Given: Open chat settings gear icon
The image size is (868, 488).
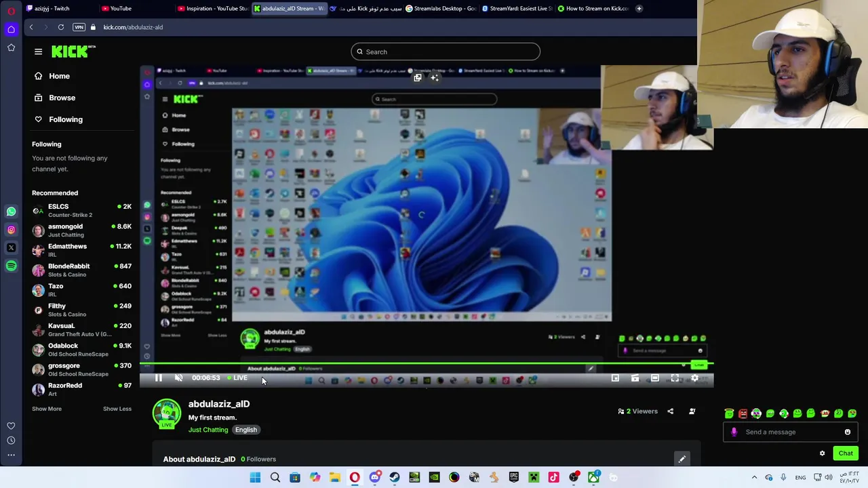Looking at the screenshot, I should (822, 453).
